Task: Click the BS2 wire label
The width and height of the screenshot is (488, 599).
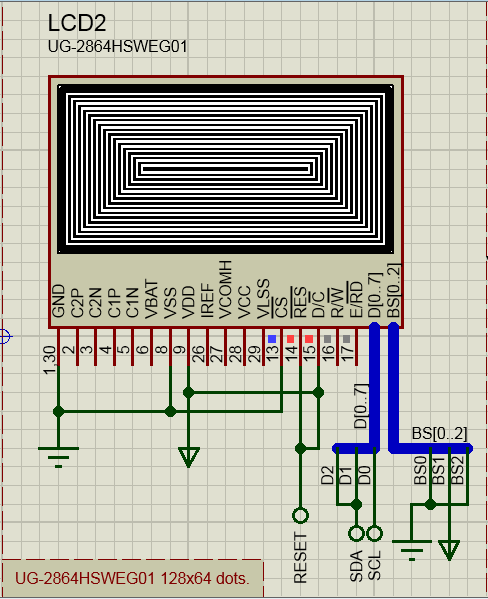Action: pyautogui.click(x=457, y=471)
